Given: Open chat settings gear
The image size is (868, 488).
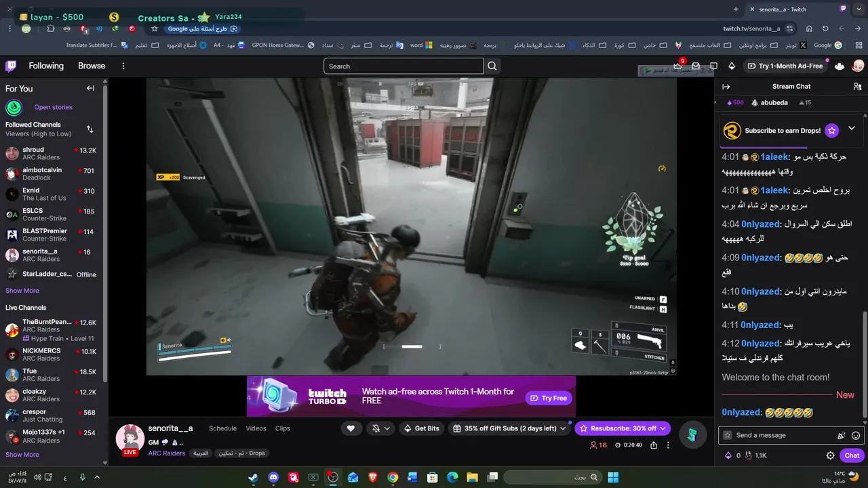Looking at the screenshot, I should pyautogui.click(x=830, y=455).
